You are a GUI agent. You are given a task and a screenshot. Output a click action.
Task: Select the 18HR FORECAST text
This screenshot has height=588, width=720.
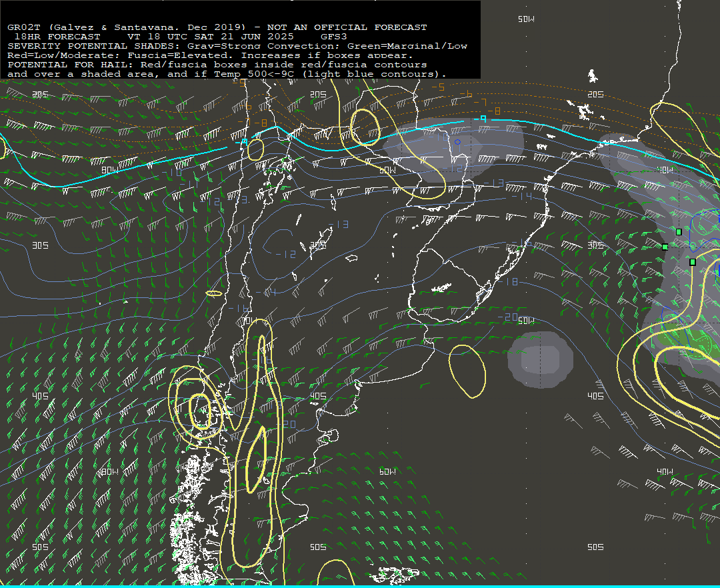57,37
